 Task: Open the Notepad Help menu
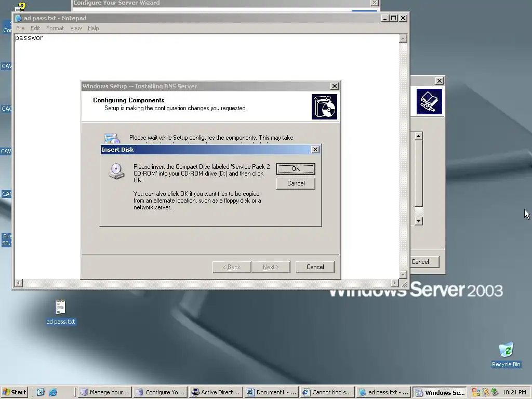coord(94,28)
